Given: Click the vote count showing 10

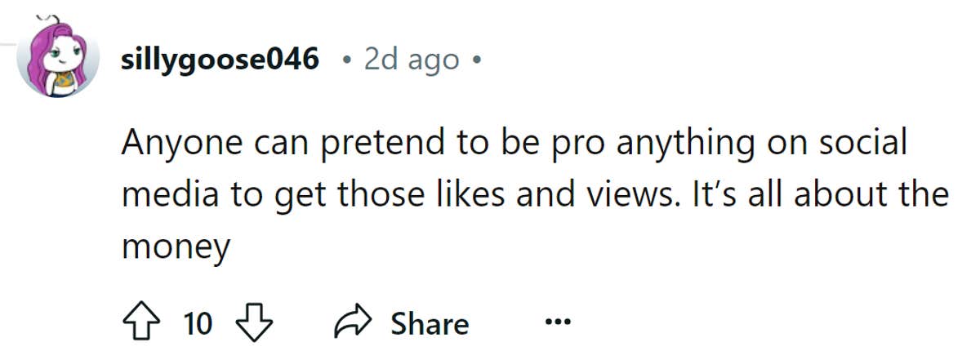Looking at the screenshot, I should (198, 324).
